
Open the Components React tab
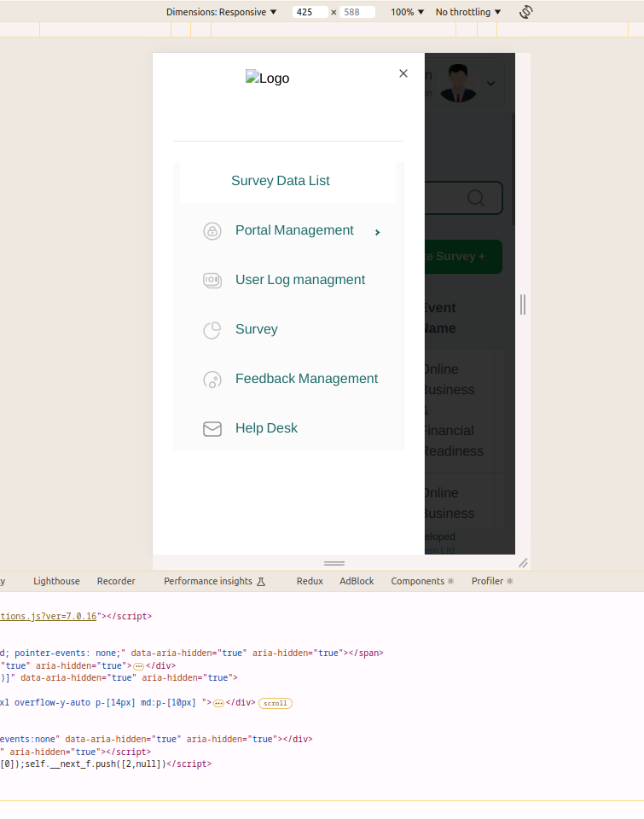point(422,581)
